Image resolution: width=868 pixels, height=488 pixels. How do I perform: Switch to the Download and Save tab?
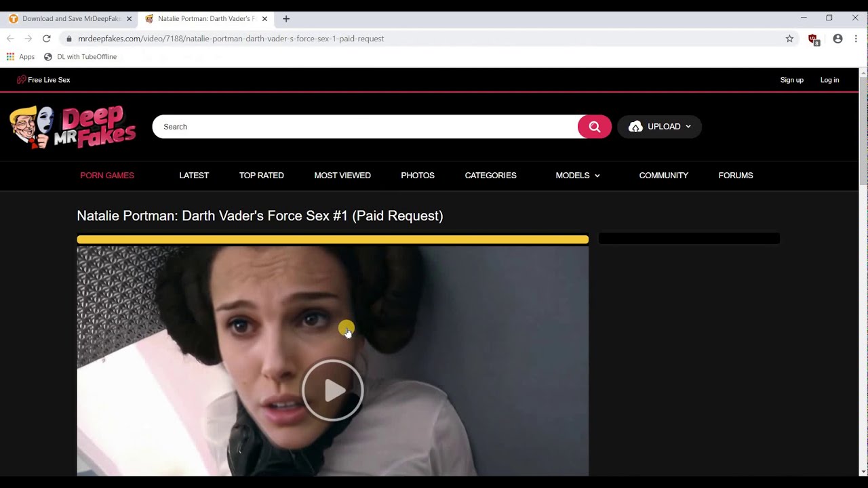[x=70, y=19]
